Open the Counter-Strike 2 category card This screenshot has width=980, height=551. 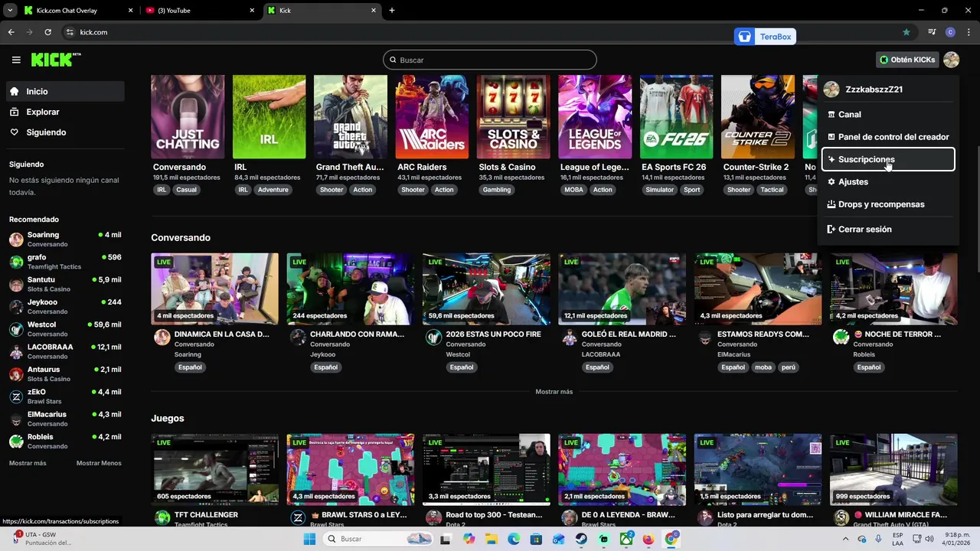758,116
